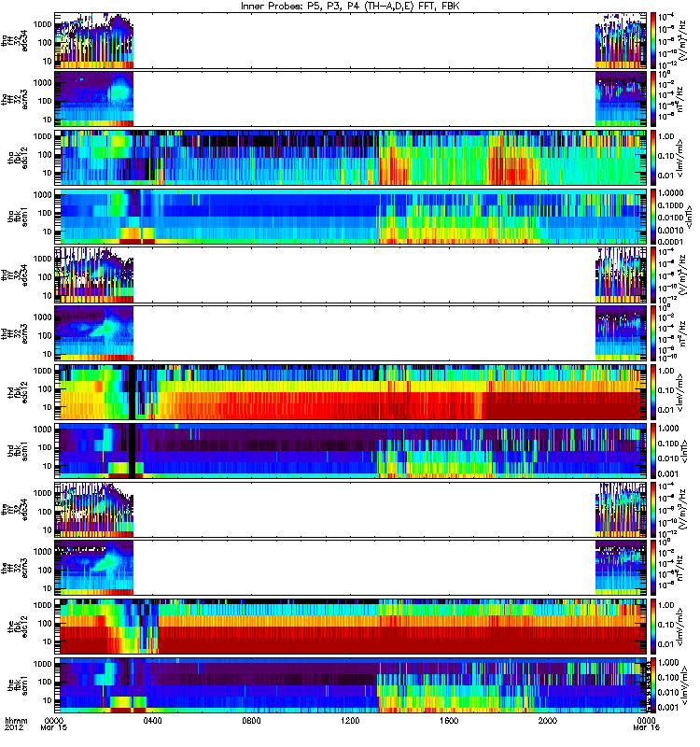Click the "the fbk edc12" y-axis label
This screenshot has height=747, width=700.
(x=18, y=627)
